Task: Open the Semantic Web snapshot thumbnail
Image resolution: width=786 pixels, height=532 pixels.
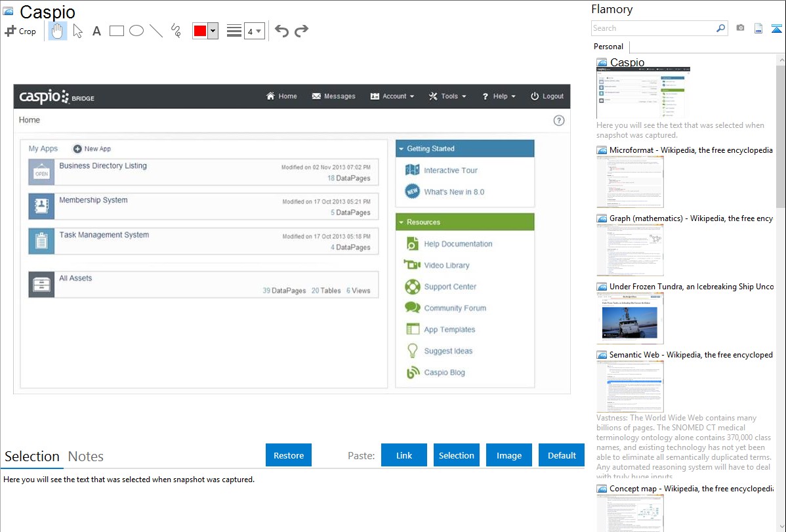Action: (x=630, y=386)
